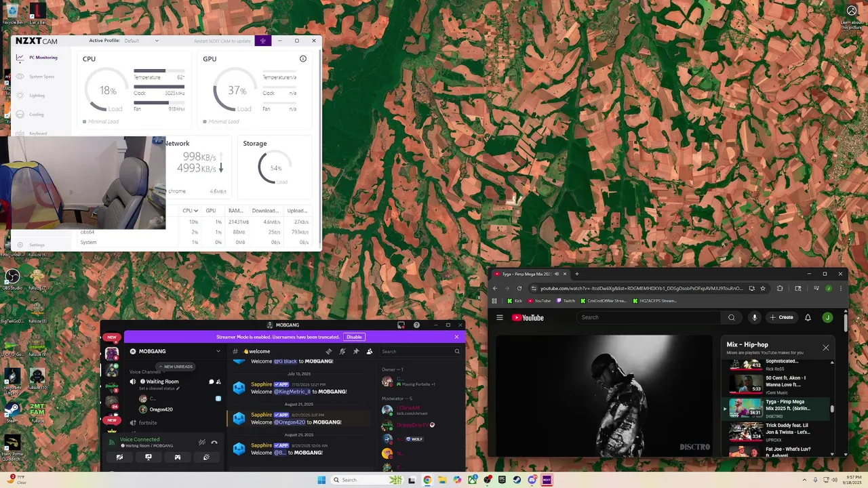Toggle camera button in Discord voice panel

(x=119, y=457)
